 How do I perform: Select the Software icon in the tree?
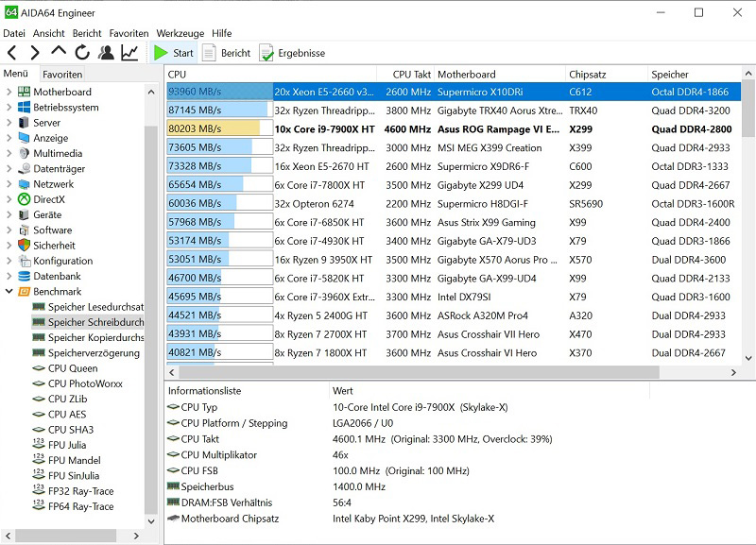(25, 230)
